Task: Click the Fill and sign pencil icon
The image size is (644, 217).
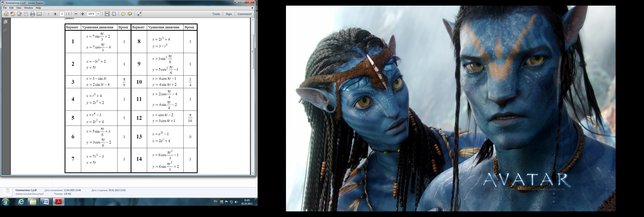Action: 20,14
